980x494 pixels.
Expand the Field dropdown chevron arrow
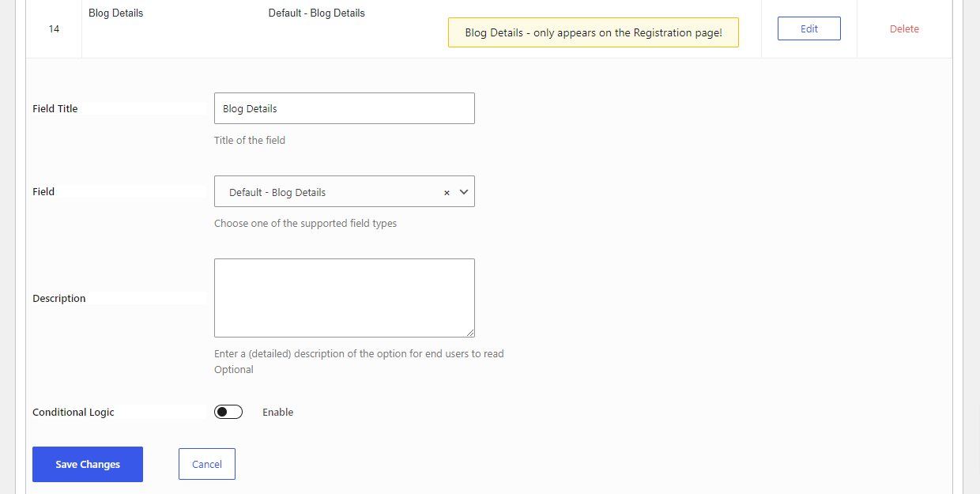464,192
